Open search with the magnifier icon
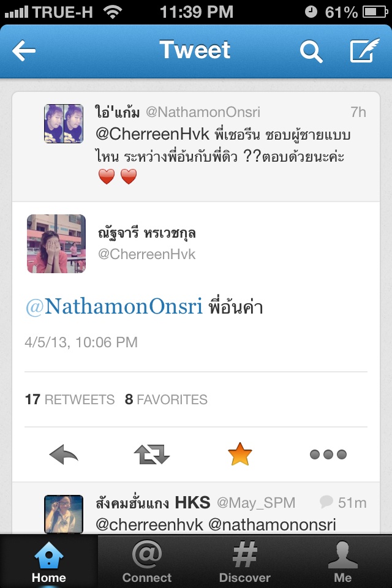The height and width of the screenshot is (588, 392). [311, 51]
